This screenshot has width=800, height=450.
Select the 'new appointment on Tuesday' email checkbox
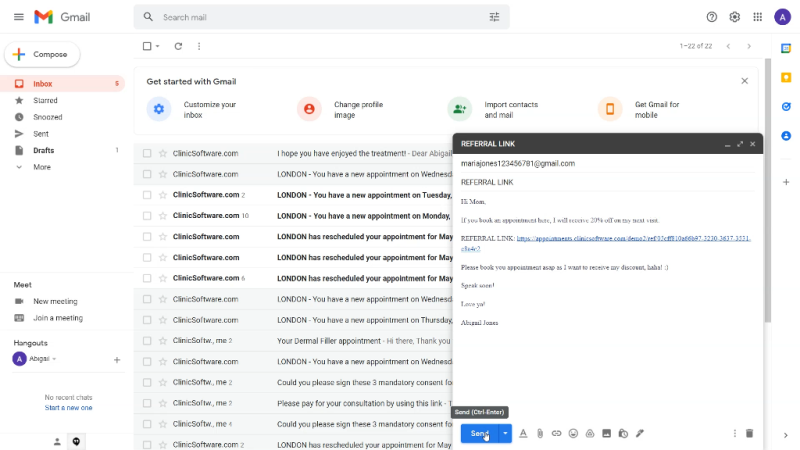[147, 195]
